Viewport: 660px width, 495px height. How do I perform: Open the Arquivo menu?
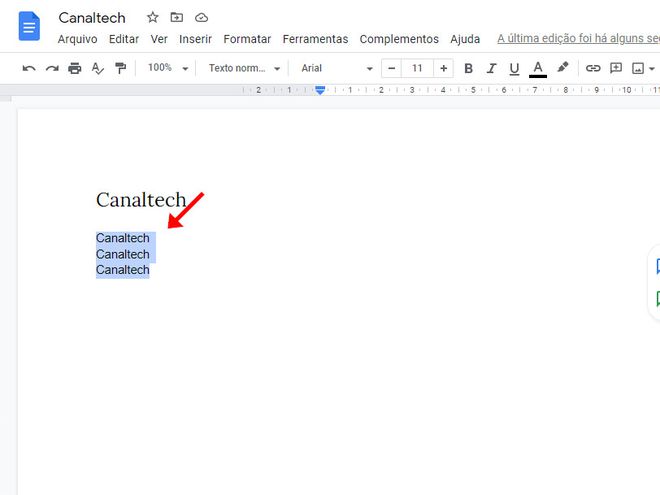click(77, 39)
